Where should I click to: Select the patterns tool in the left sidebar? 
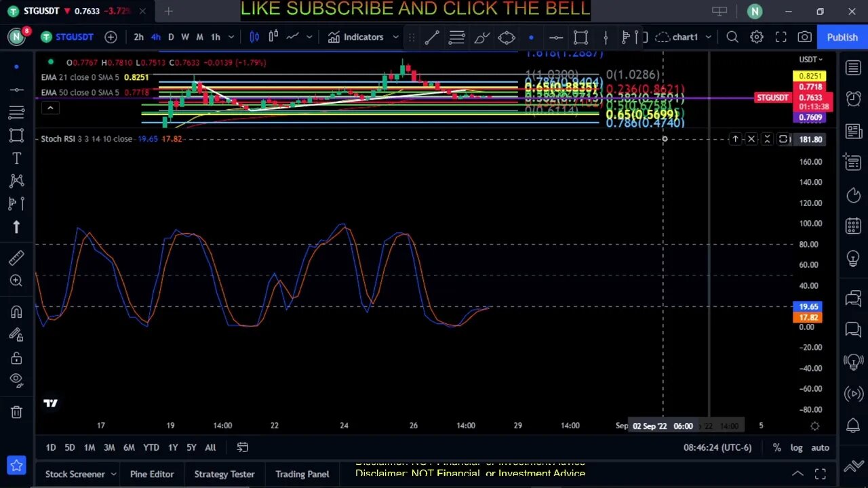[16, 180]
